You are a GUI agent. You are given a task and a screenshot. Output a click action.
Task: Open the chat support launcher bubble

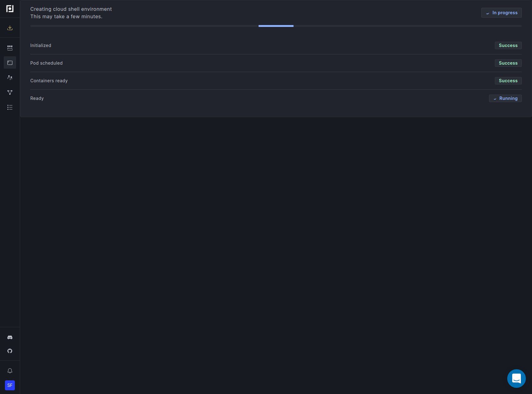click(x=517, y=379)
